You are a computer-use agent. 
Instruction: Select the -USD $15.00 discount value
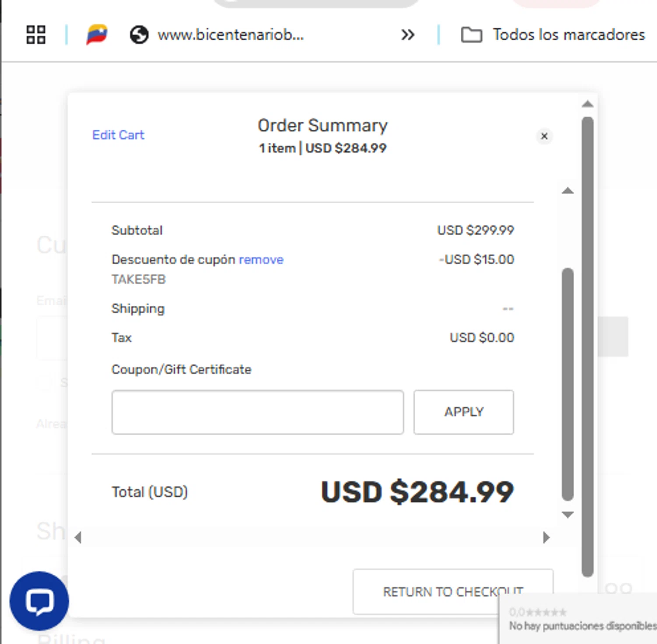coord(477,259)
